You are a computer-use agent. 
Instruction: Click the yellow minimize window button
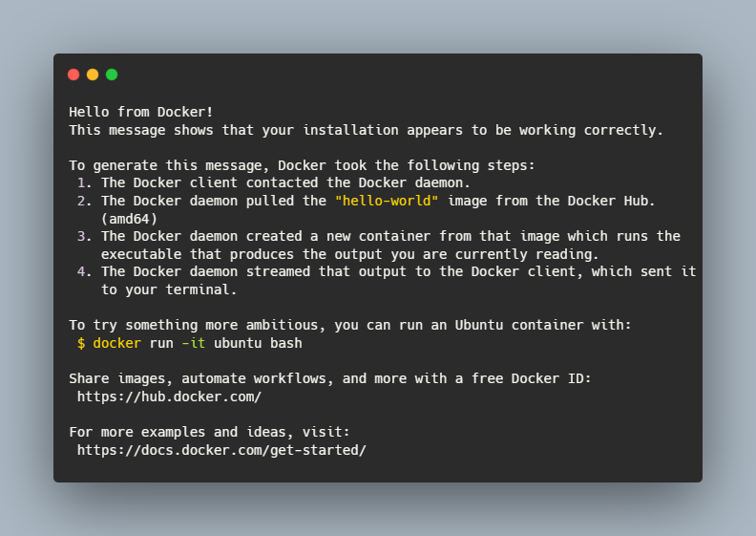(x=93, y=75)
